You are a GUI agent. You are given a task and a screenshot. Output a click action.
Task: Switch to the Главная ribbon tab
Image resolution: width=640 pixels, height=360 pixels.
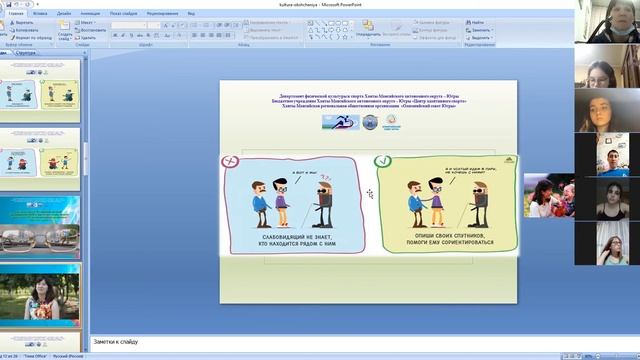tap(16, 13)
